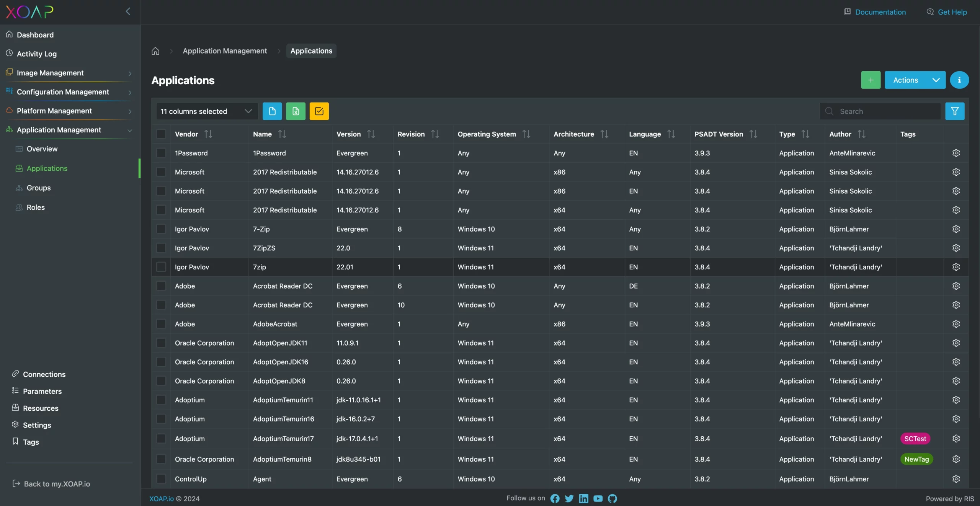The height and width of the screenshot is (506, 980).
Task: Expand Platform Management menu
Action: tap(69, 111)
